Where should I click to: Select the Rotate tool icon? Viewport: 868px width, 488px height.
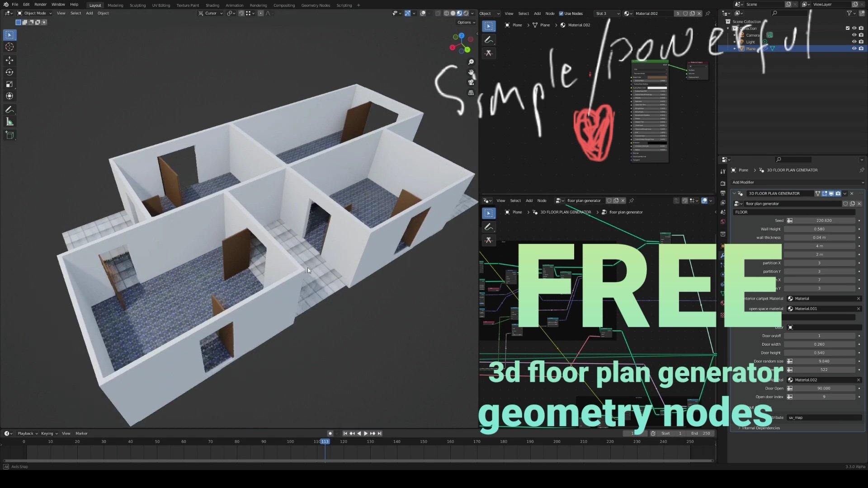coord(9,72)
